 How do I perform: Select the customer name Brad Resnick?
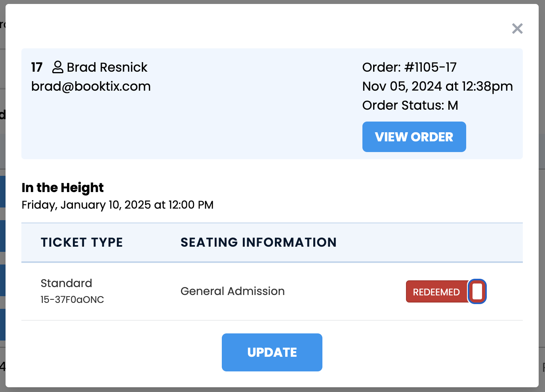(x=107, y=67)
